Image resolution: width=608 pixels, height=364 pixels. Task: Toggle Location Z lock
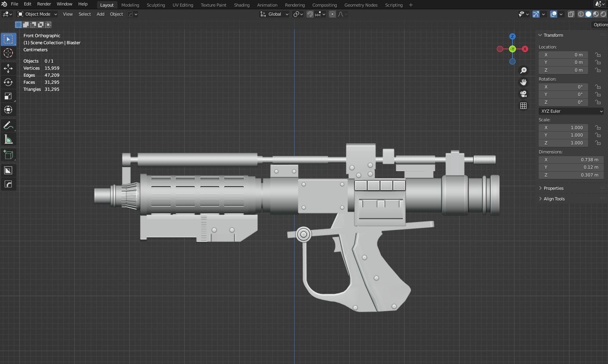tap(598, 70)
